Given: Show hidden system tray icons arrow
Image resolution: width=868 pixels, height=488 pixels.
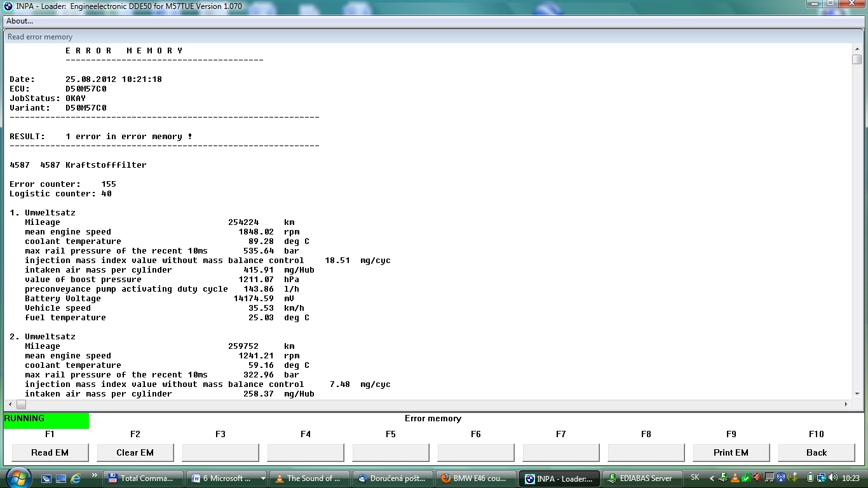Looking at the screenshot, I should click(712, 478).
